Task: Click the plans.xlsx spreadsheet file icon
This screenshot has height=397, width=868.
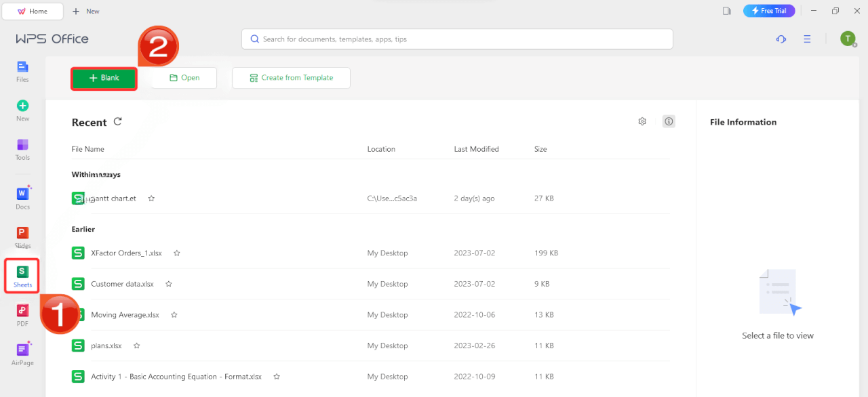Action: 78,346
